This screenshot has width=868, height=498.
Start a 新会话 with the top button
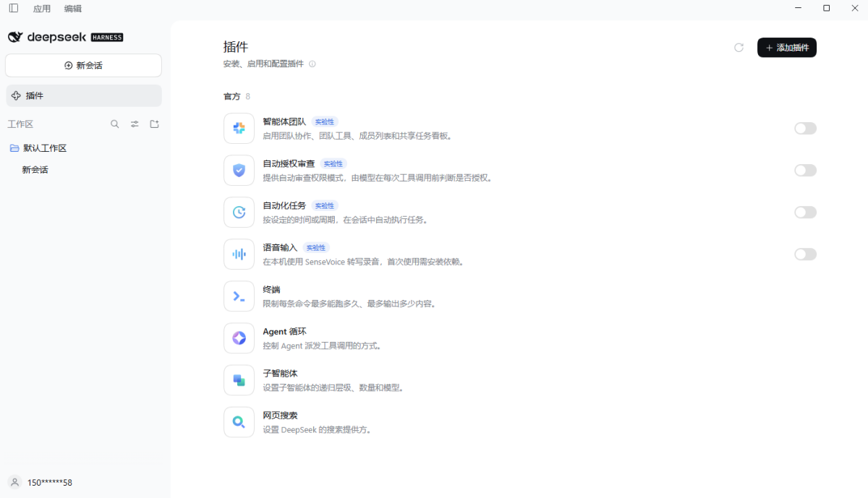[x=83, y=65]
